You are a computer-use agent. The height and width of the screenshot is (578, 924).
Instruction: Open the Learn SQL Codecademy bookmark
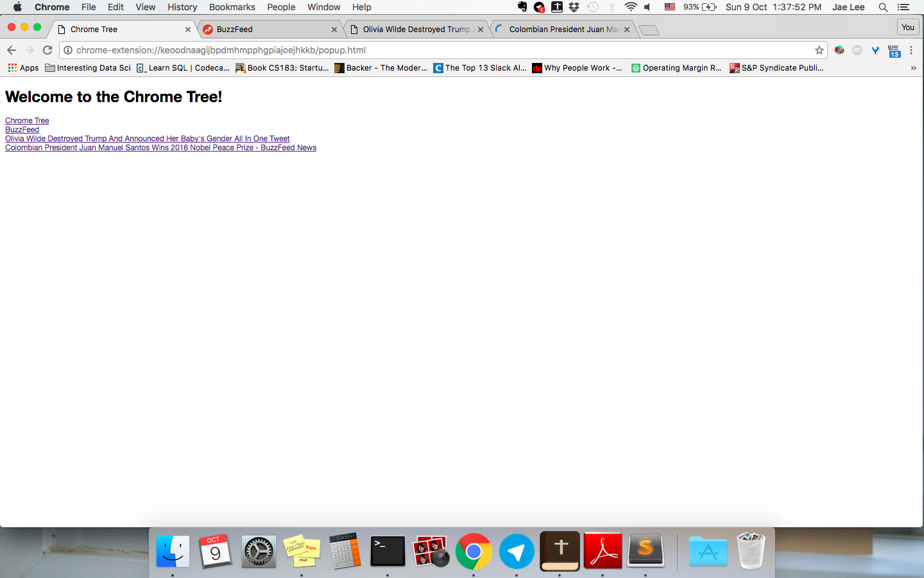(183, 68)
